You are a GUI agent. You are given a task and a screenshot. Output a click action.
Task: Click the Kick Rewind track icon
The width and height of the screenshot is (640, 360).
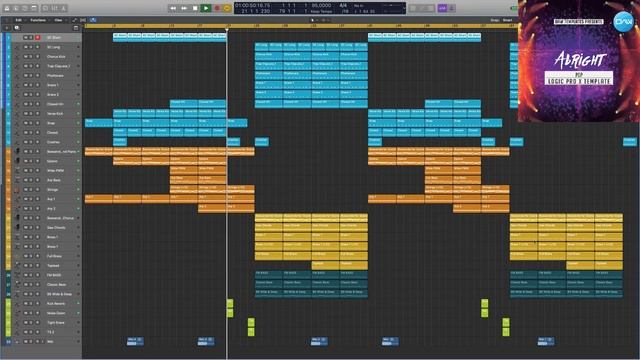pyautogui.click(x=17, y=304)
